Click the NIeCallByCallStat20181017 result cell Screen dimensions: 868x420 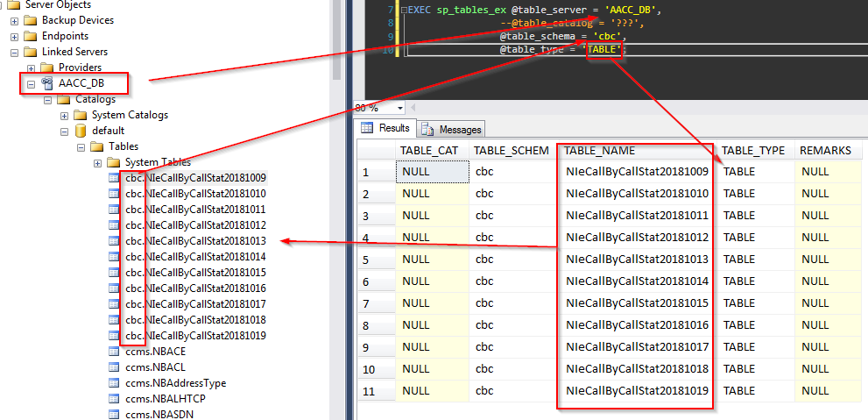[636, 347]
